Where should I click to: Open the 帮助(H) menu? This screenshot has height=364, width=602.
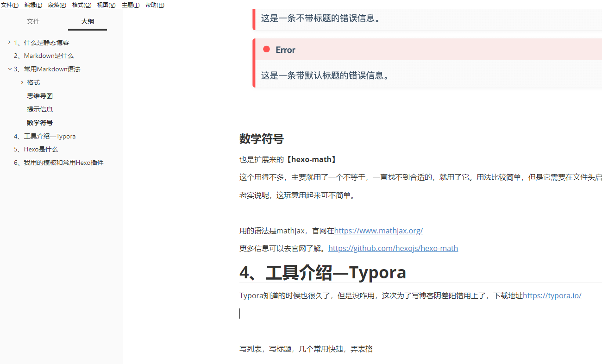pos(155,5)
